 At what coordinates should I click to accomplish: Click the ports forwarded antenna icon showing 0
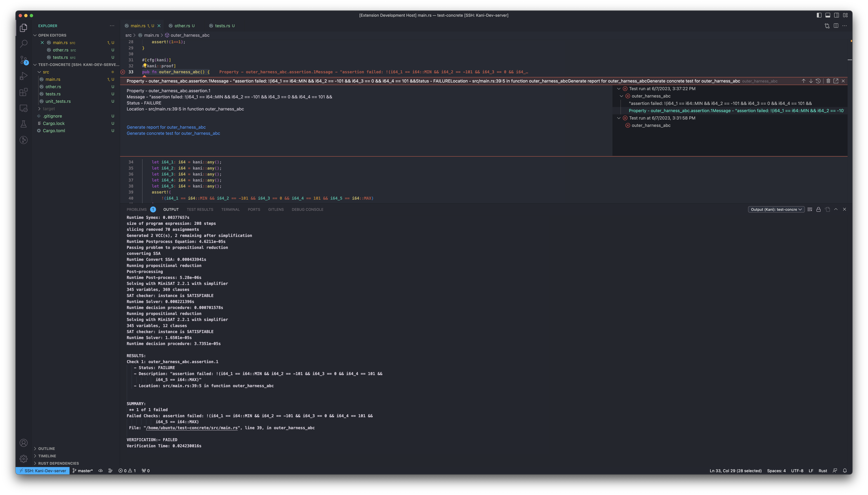pos(146,471)
